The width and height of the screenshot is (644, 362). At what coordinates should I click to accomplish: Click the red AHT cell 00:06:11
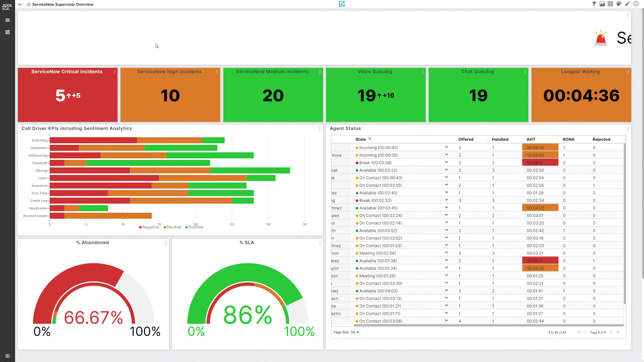[x=540, y=162]
